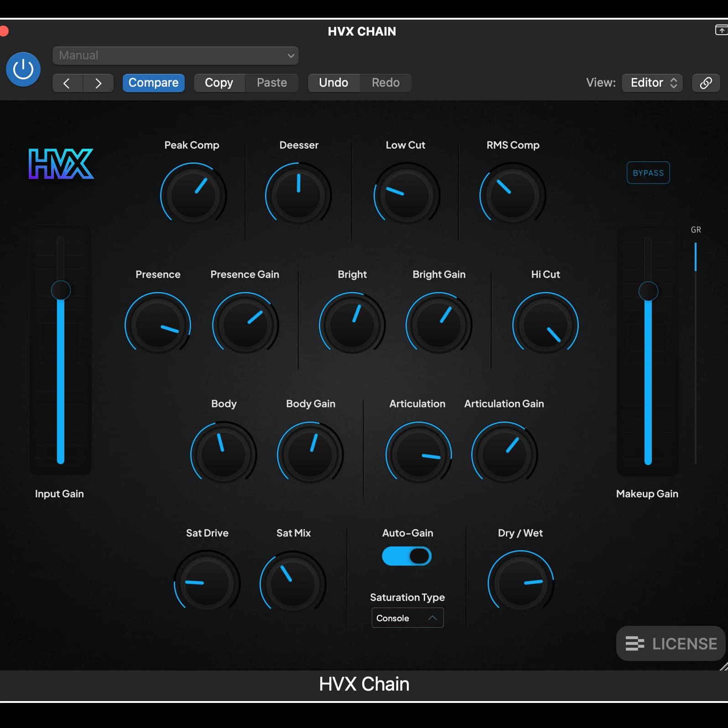Select the Bright Gain knob
728x728 pixels.
pyautogui.click(x=439, y=325)
